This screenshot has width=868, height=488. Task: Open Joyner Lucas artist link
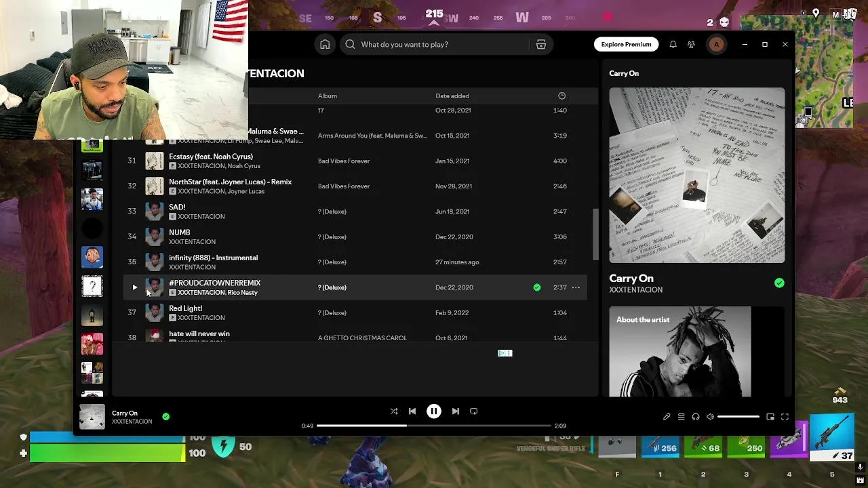coord(246,192)
